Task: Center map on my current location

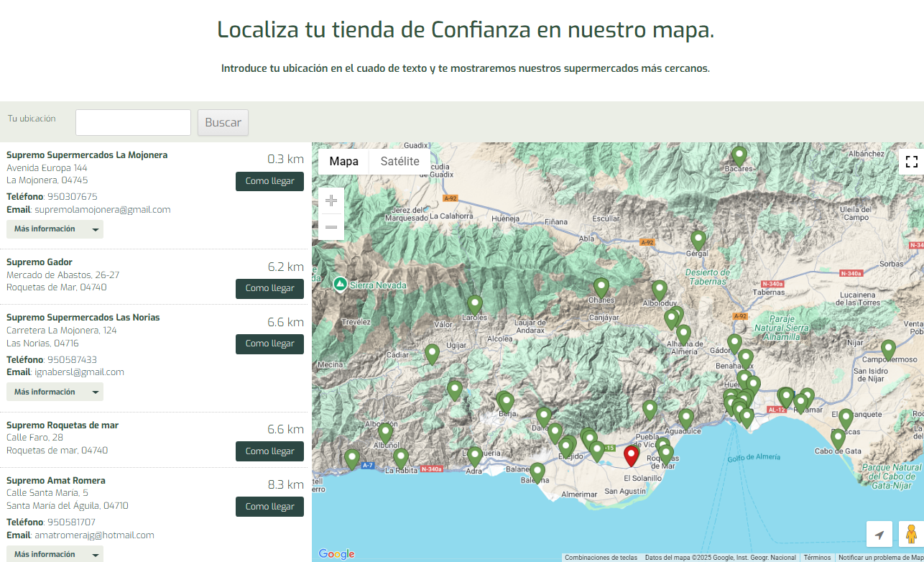Action: [879, 535]
